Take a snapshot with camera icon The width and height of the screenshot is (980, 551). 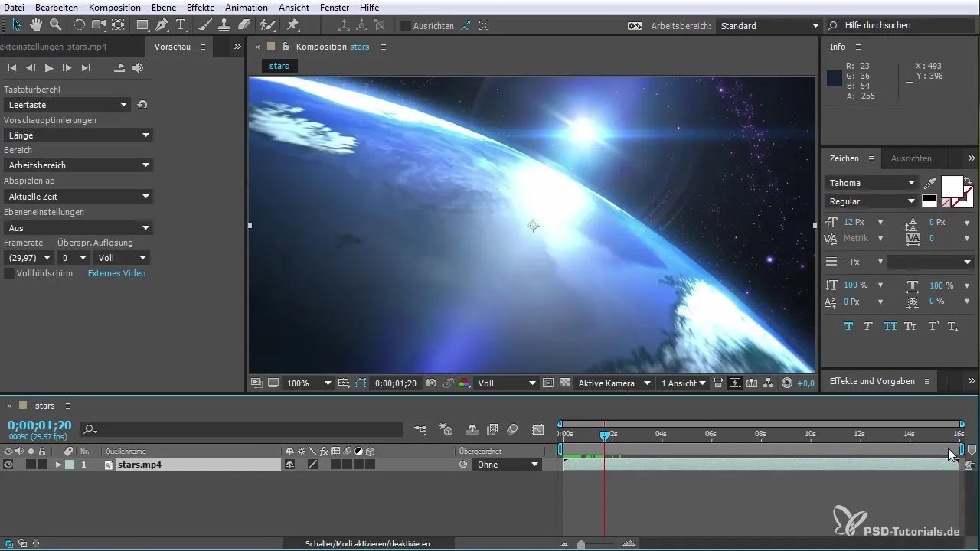[x=432, y=383]
